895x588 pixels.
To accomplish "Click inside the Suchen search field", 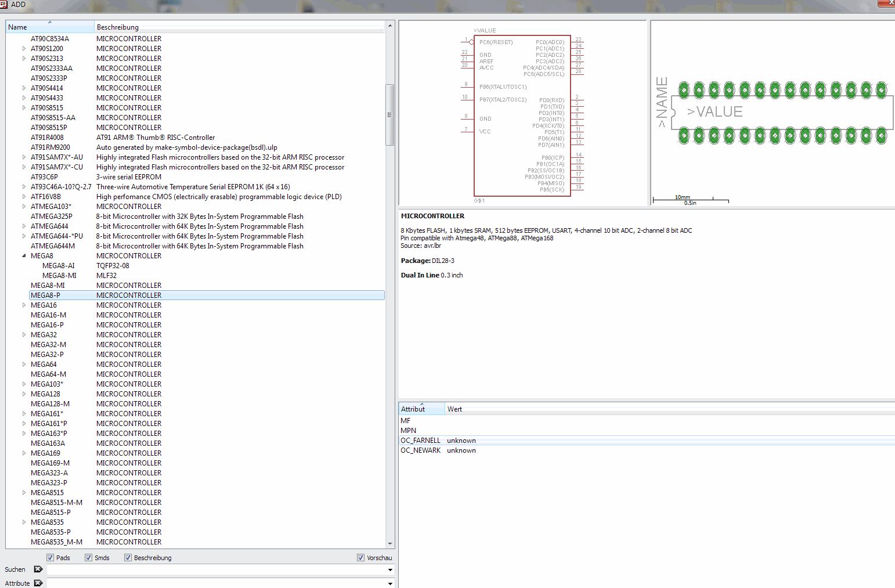I will point(215,570).
